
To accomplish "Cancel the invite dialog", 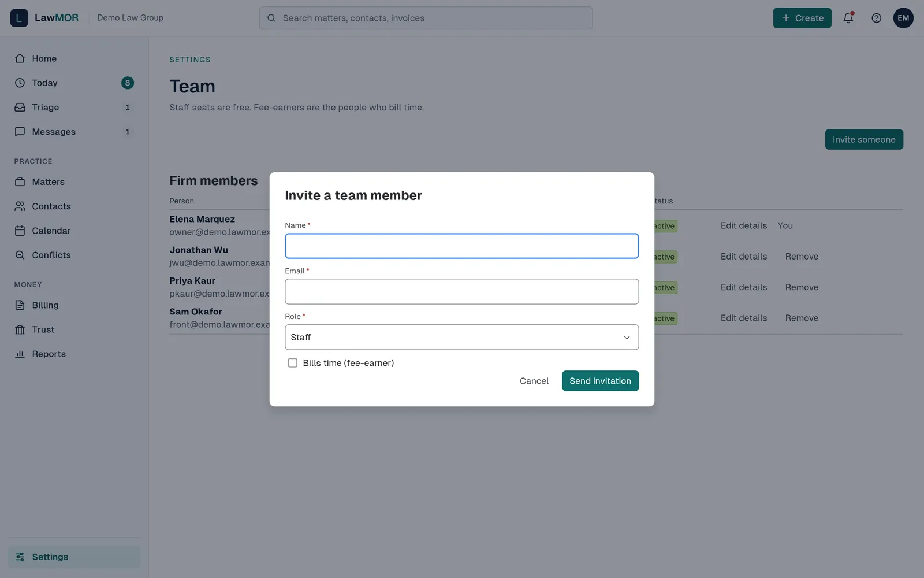I will (534, 381).
